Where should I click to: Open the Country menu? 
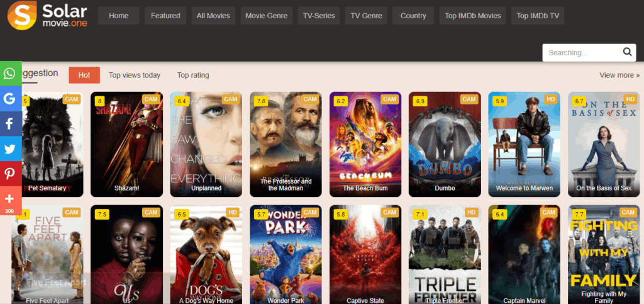click(x=413, y=16)
